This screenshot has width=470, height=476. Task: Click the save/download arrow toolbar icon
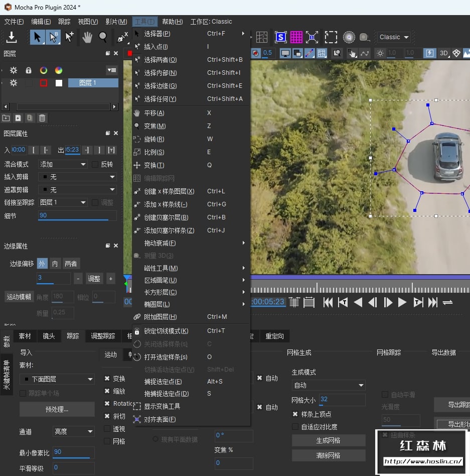(x=12, y=37)
